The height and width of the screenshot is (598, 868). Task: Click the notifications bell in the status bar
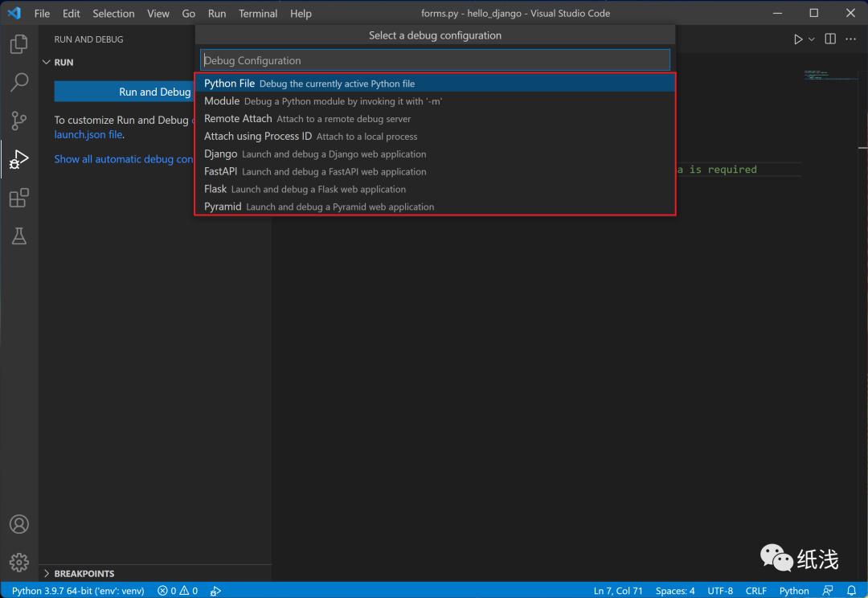pos(852,590)
